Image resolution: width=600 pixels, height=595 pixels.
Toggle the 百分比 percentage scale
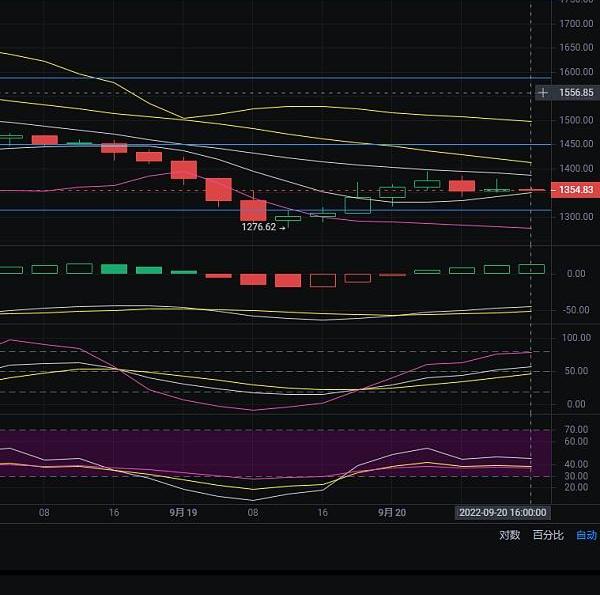coord(547,535)
